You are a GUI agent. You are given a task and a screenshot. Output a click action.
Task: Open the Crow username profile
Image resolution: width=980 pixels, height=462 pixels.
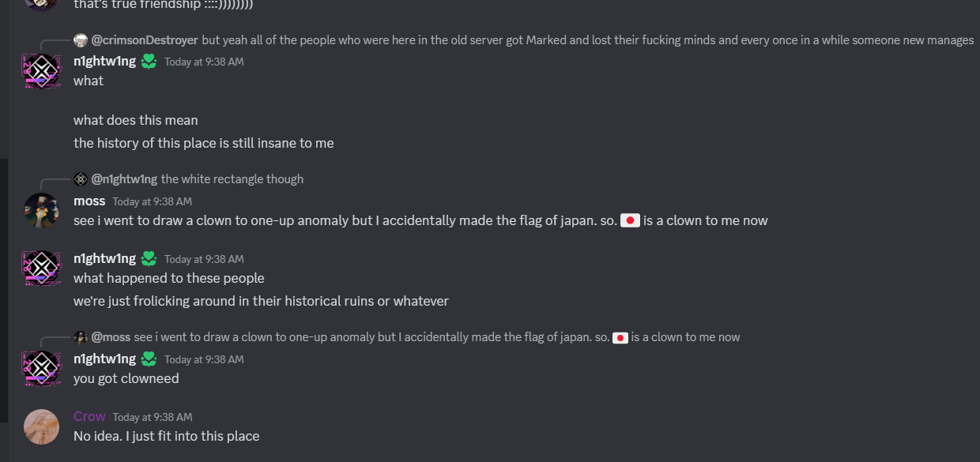tap(89, 416)
